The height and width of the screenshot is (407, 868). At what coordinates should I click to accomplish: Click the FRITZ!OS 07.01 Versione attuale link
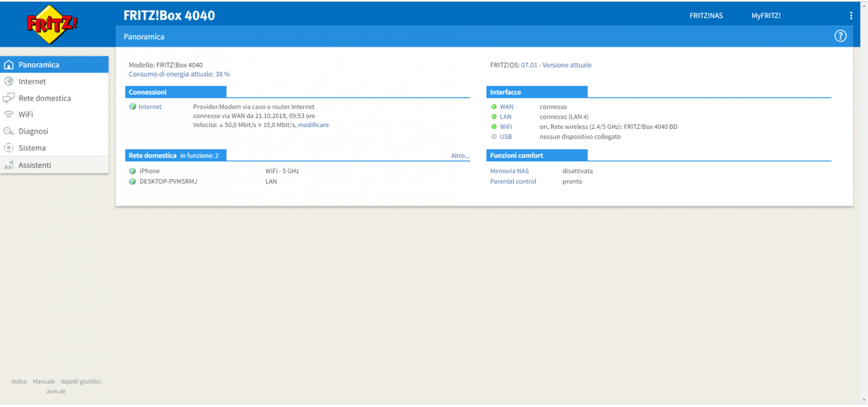click(556, 65)
